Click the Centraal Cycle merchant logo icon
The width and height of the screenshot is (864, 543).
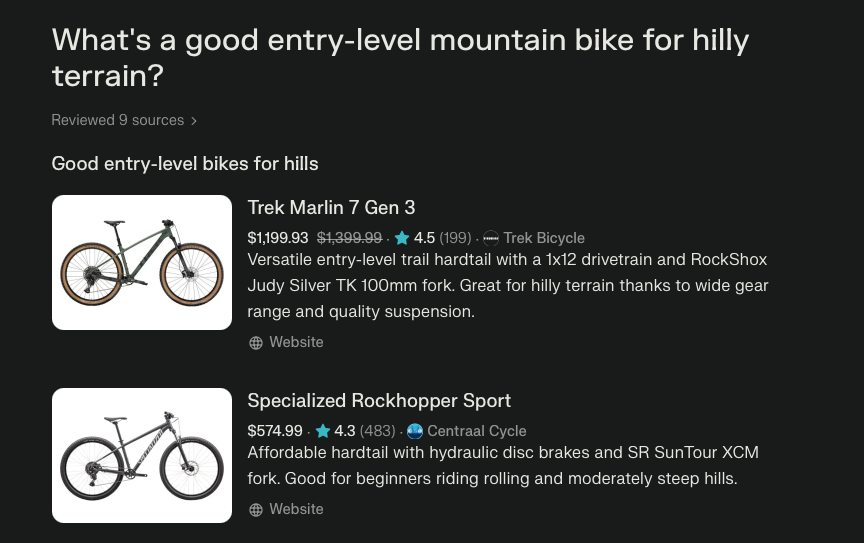click(415, 431)
